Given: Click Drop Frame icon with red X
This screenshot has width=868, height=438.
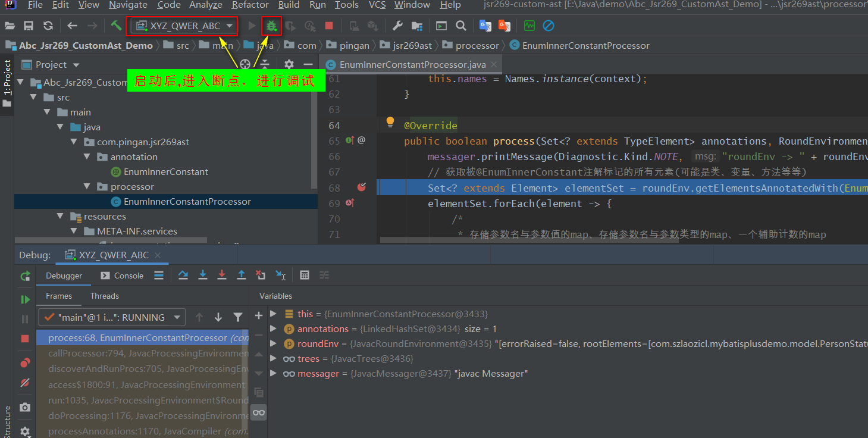Looking at the screenshot, I should point(261,275).
